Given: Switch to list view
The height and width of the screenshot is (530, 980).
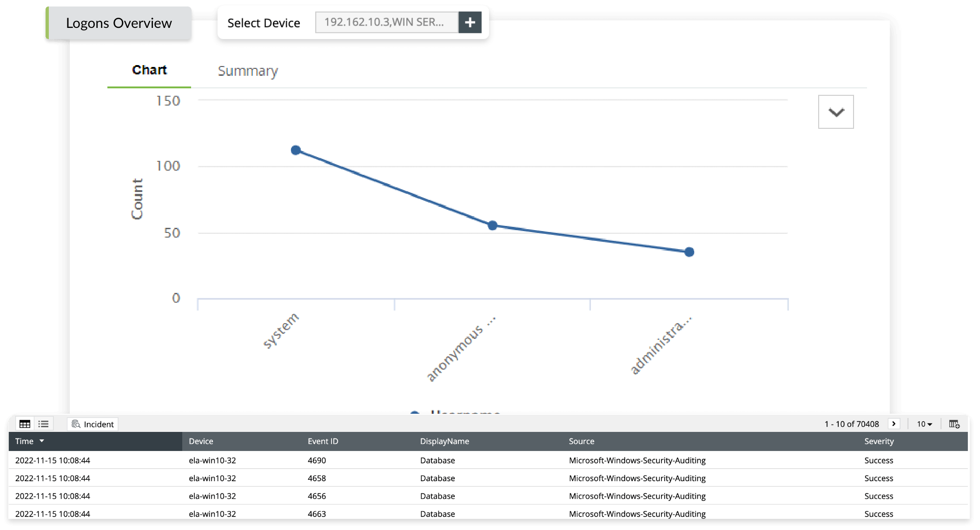Looking at the screenshot, I should coord(44,424).
